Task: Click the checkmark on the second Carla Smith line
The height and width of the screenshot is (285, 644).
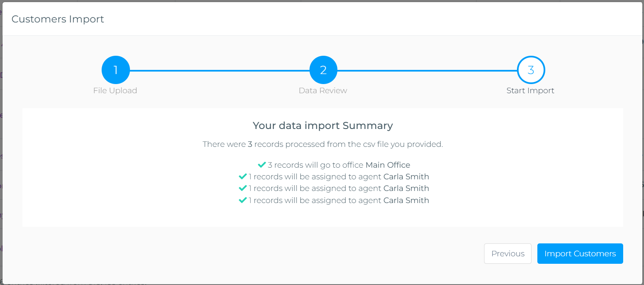Action: 243,188
